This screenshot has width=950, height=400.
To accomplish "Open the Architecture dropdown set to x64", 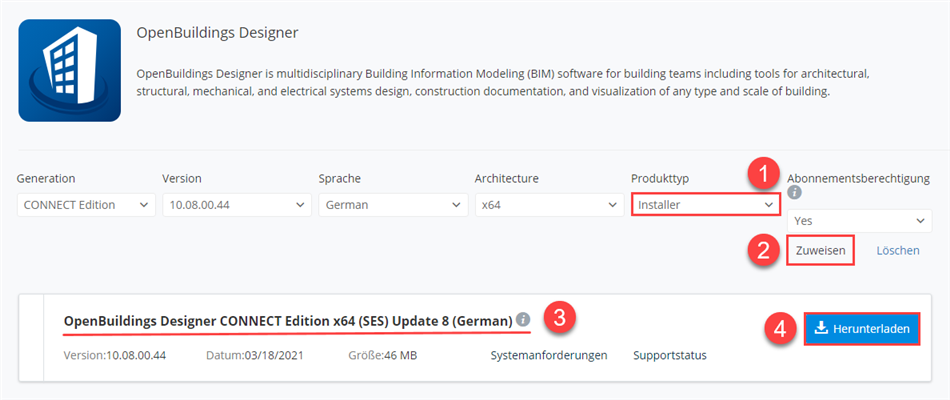I will click(x=550, y=205).
